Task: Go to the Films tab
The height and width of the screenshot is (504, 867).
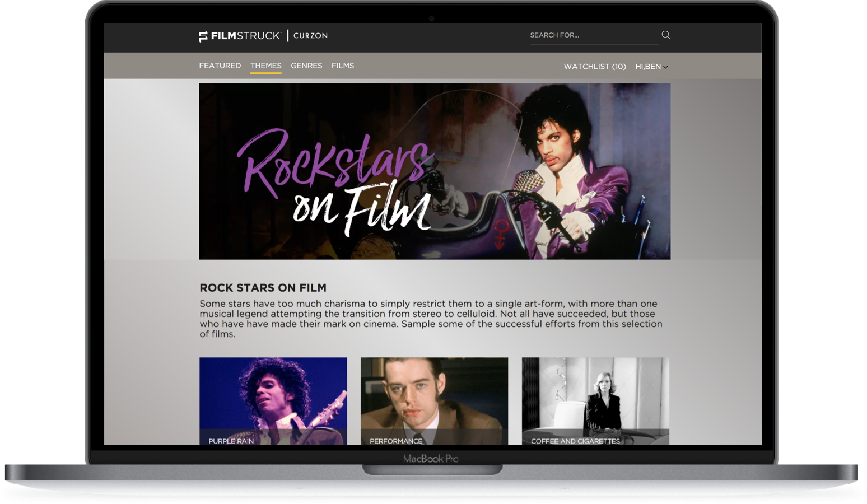Action: pos(343,66)
